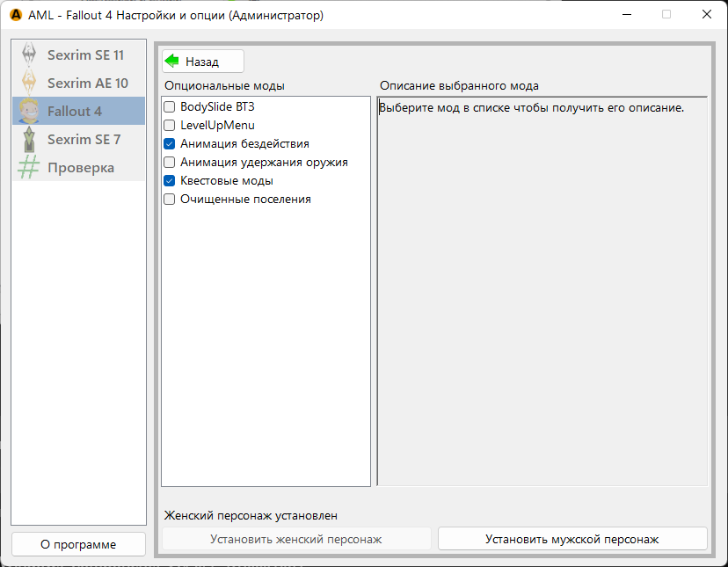Click the AML app icon in title bar
The height and width of the screenshot is (567, 728).
coord(15,15)
